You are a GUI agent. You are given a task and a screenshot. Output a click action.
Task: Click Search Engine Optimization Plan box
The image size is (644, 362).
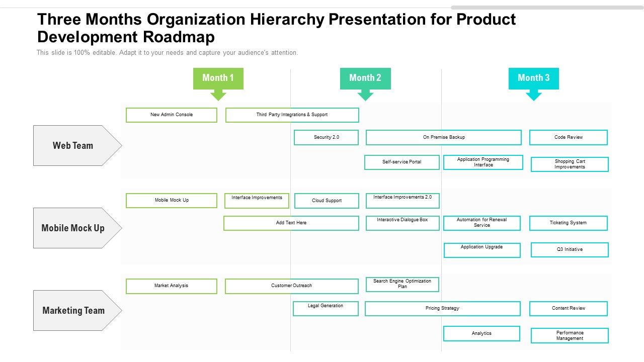pyautogui.click(x=403, y=285)
